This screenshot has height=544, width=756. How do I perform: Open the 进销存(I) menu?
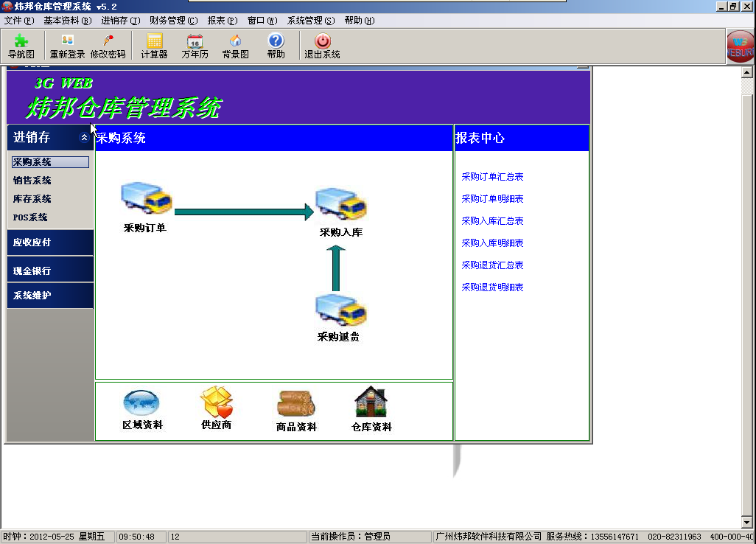point(121,20)
